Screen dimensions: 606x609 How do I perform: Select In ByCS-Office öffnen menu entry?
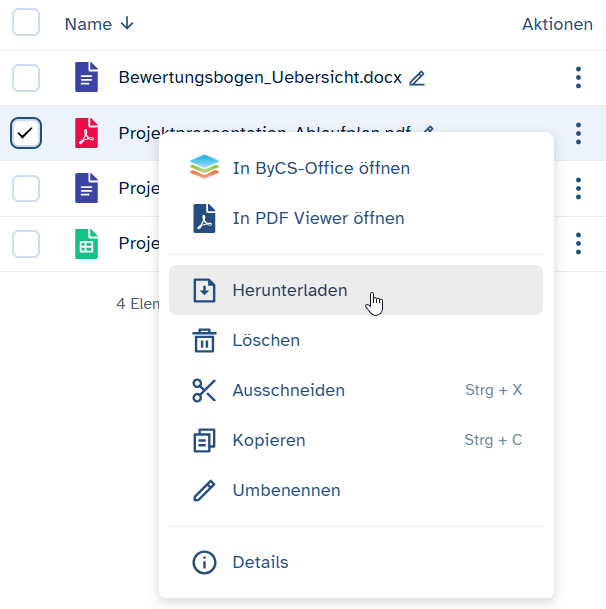[x=321, y=168]
